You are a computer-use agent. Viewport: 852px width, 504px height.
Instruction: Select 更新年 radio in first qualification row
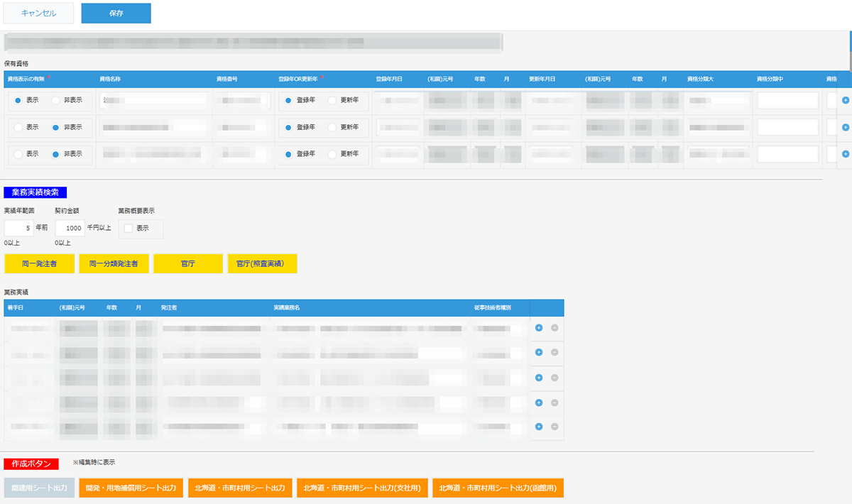pyautogui.click(x=332, y=100)
